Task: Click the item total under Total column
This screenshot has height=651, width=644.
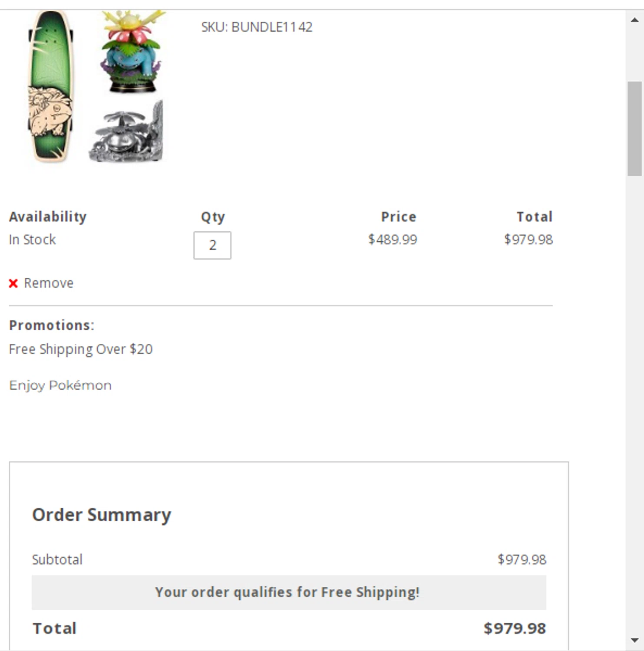Action: coord(528,240)
